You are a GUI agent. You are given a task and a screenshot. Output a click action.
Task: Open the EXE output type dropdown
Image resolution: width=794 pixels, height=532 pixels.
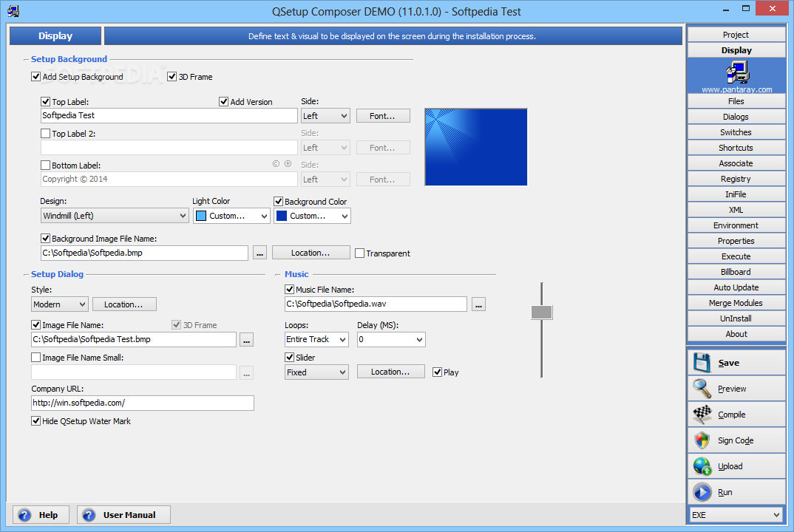pos(736,515)
